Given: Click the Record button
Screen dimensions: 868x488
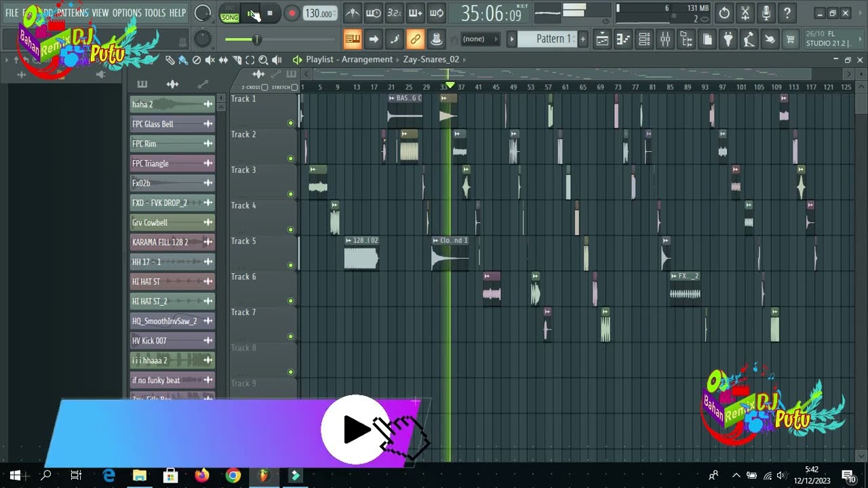Looking at the screenshot, I should 292,14.
